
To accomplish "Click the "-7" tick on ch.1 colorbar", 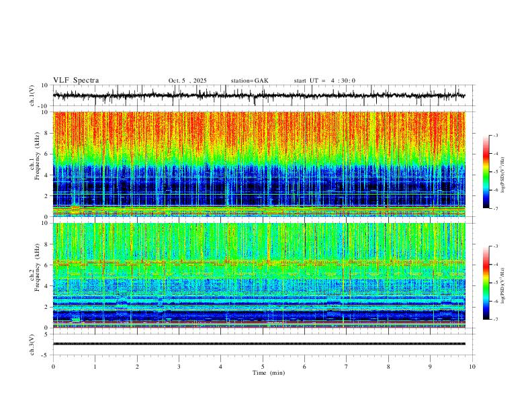I will click(495, 209).
